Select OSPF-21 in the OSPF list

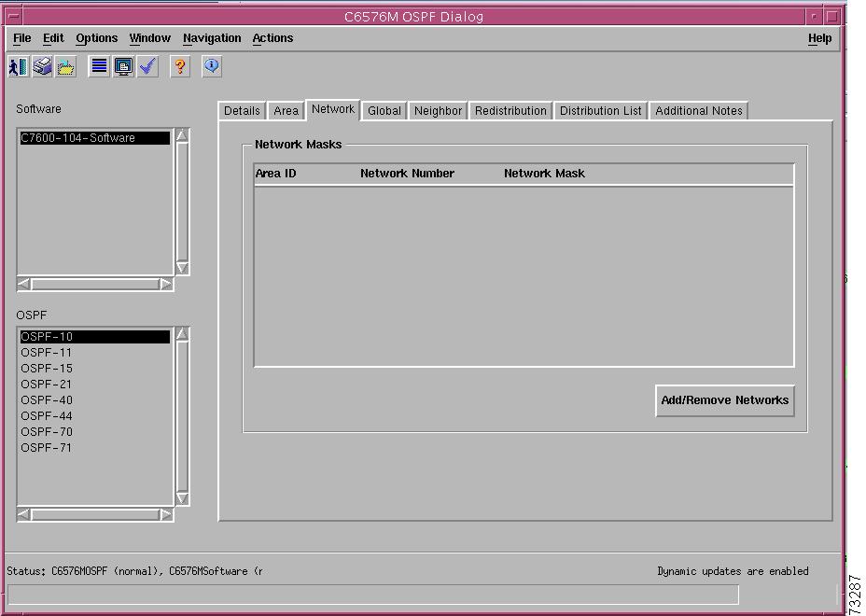click(x=95, y=384)
